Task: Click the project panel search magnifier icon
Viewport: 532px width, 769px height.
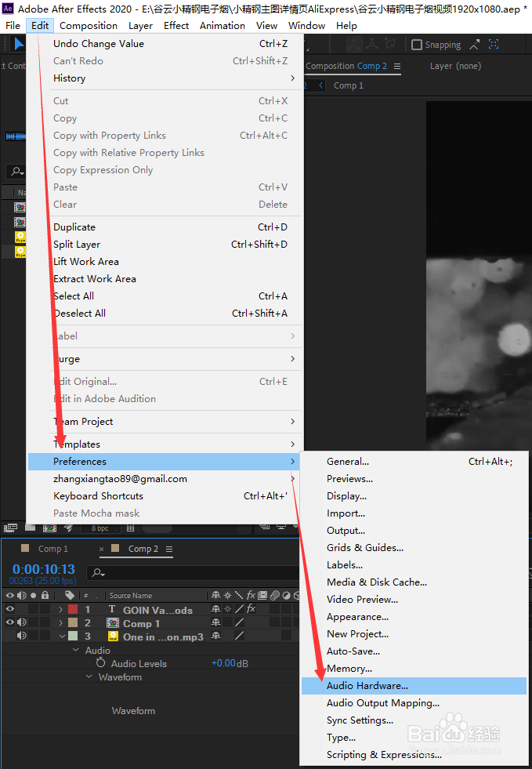Action: click(x=18, y=171)
